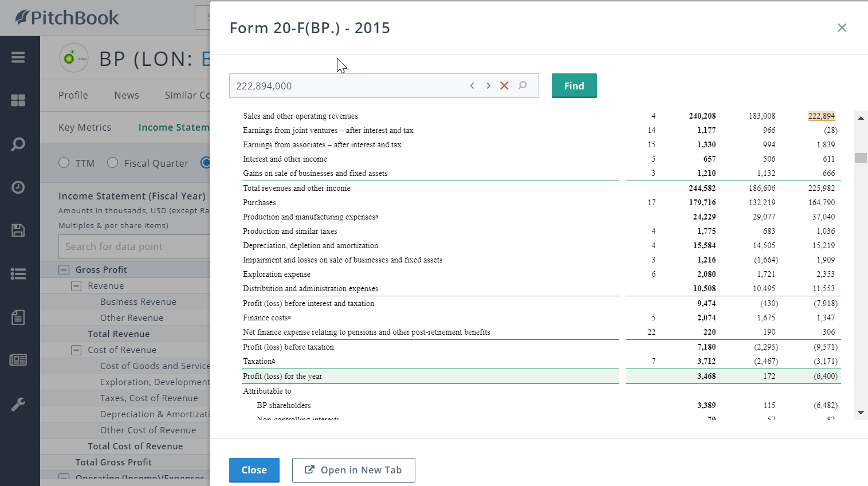Select the Other Cost of Revenue row
This screenshot has height=486, width=868.
point(125,430)
